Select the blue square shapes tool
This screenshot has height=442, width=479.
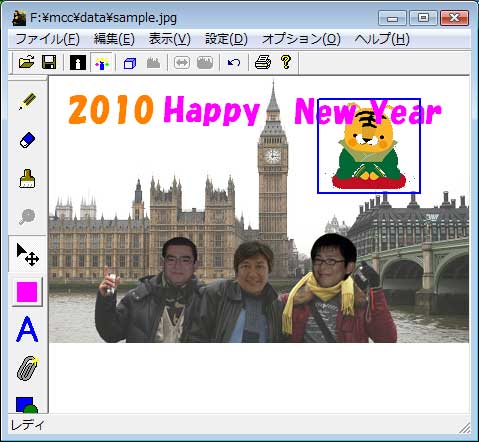[x=27, y=405]
